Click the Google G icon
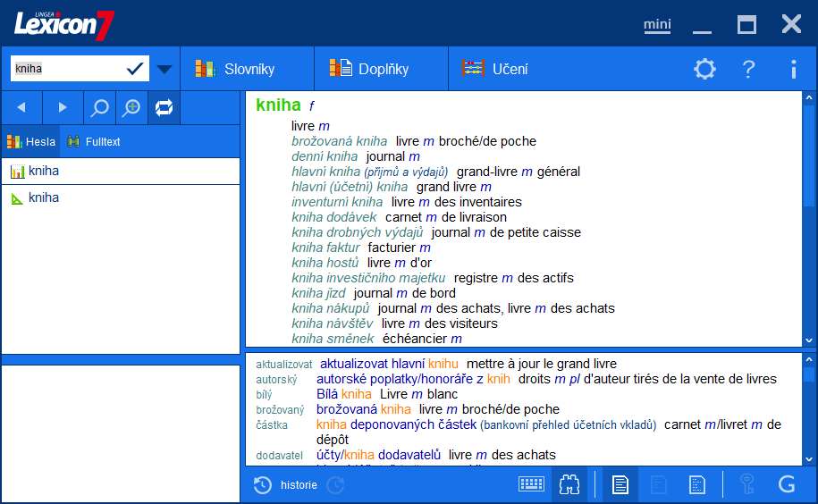 787,484
